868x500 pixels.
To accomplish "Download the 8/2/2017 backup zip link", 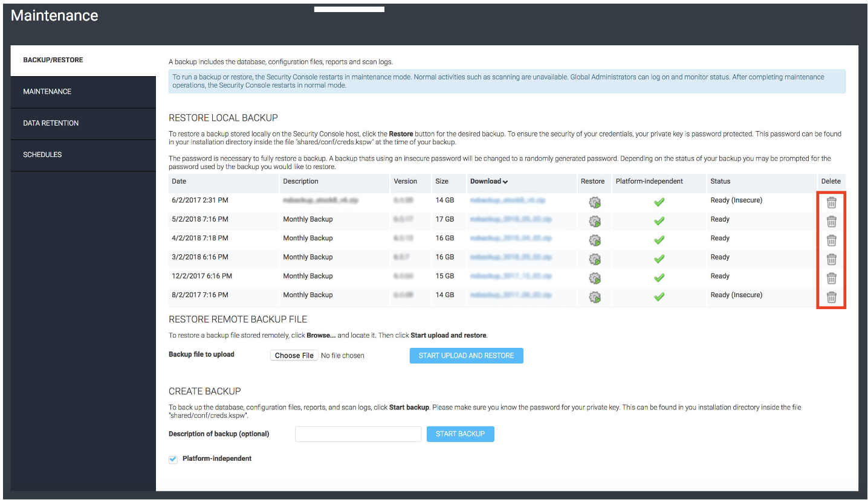I will click(511, 295).
